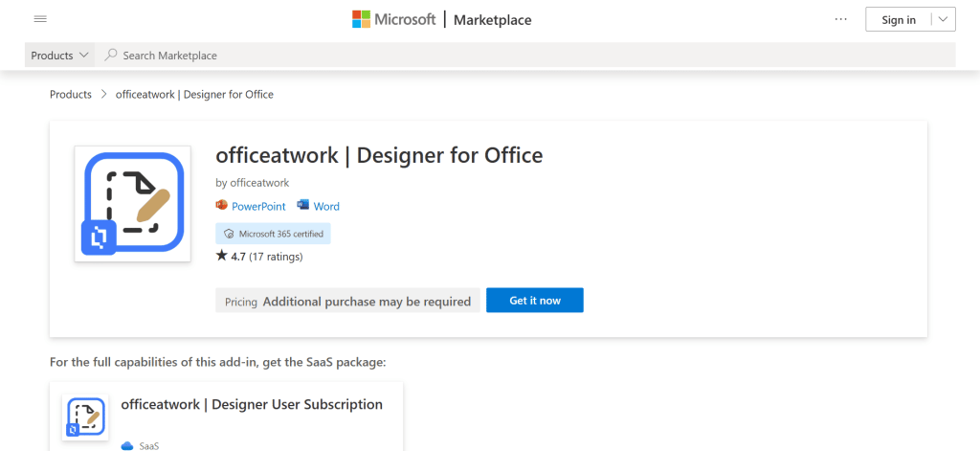Screen dimensions: 980x451
Task: Go to Products in the breadcrumb
Action: click(x=71, y=95)
